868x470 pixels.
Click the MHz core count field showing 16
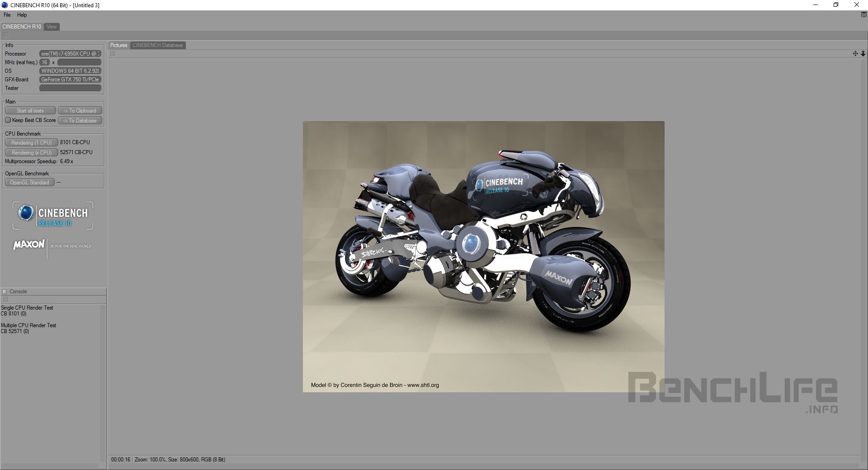[x=44, y=62]
